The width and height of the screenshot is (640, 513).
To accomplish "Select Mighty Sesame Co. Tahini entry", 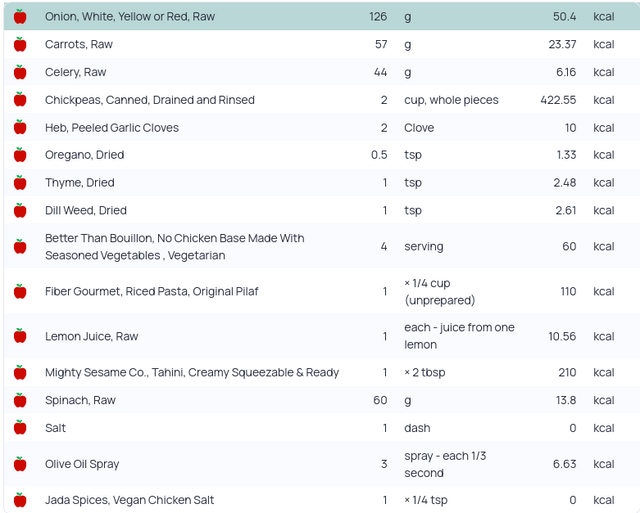I will coord(192,372).
